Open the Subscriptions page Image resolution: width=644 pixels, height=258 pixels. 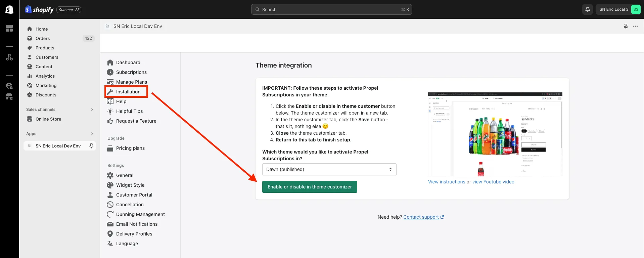pyautogui.click(x=131, y=72)
